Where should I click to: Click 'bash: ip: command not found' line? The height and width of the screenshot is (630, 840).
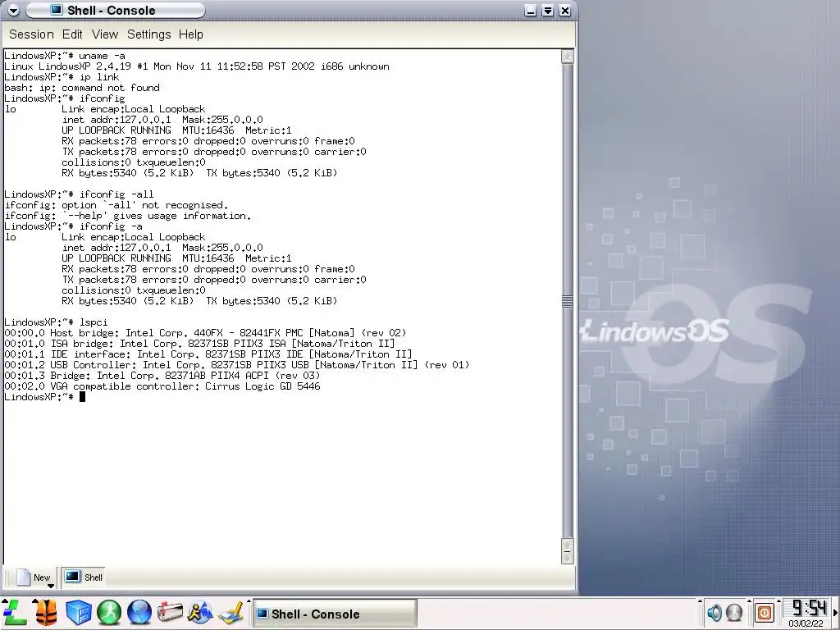[82, 88]
